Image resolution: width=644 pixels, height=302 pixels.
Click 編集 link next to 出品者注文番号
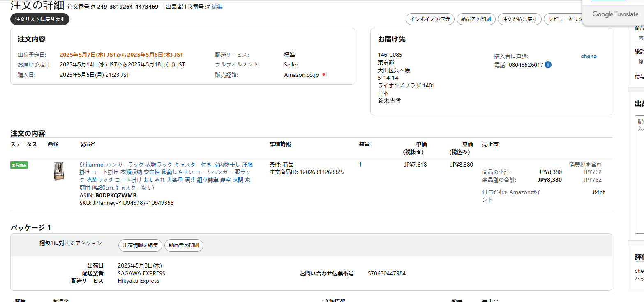click(x=217, y=7)
